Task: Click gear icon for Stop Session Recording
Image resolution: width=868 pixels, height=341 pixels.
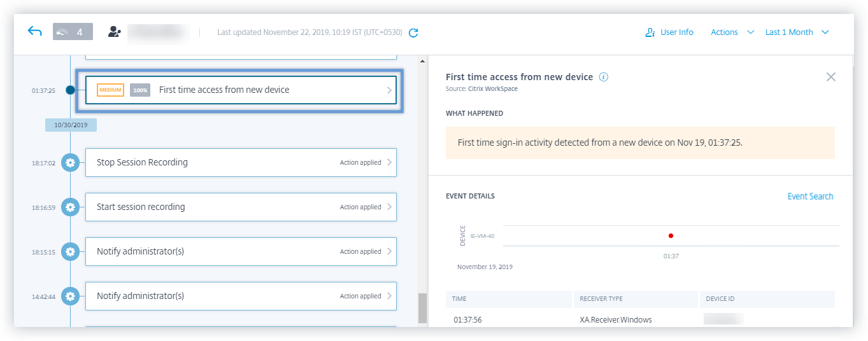Action: tap(70, 162)
